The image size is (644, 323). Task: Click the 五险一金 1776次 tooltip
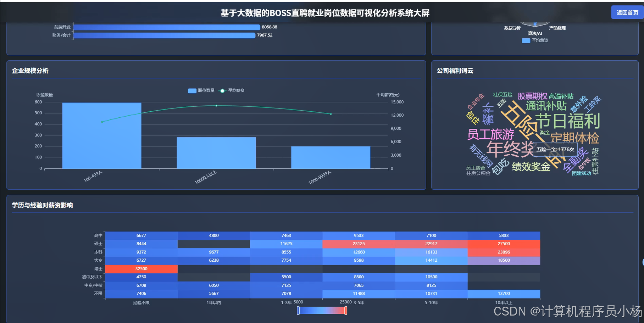tap(555, 150)
